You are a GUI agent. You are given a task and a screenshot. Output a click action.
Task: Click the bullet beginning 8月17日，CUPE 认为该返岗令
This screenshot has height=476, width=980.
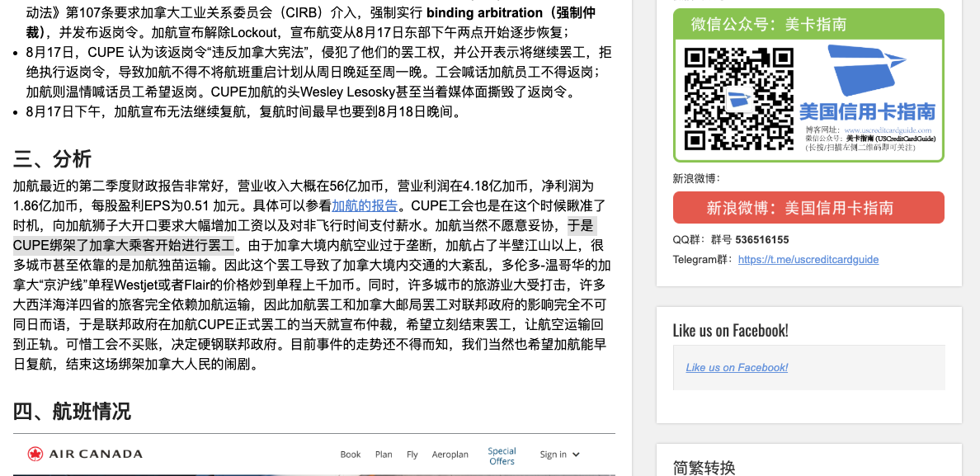click(x=318, y=72)
